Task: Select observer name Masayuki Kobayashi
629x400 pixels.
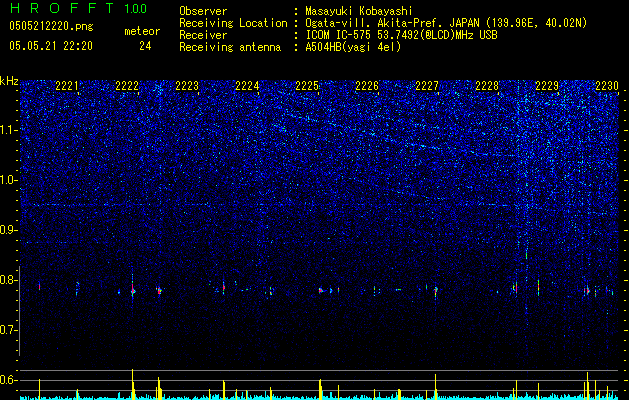Action: (359, 11)
